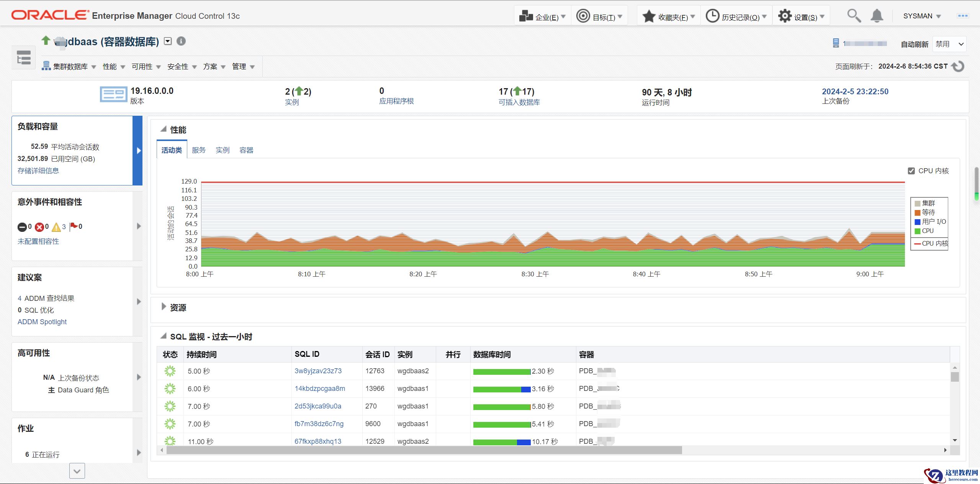980x484 pixels.
Task: Switch to the 容器 tab
Action: (246, 150)
